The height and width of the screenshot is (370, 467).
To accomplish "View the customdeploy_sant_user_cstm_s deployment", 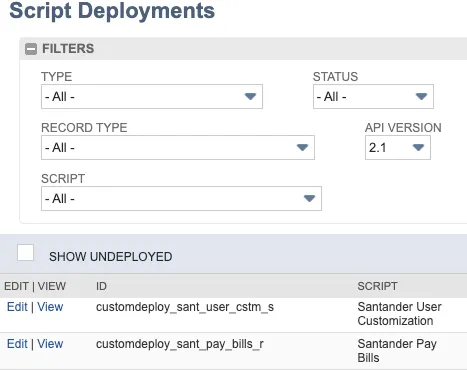I will coord(50,307).
